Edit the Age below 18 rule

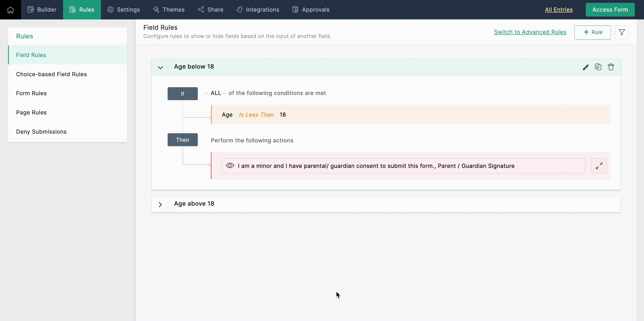[586, 67]
